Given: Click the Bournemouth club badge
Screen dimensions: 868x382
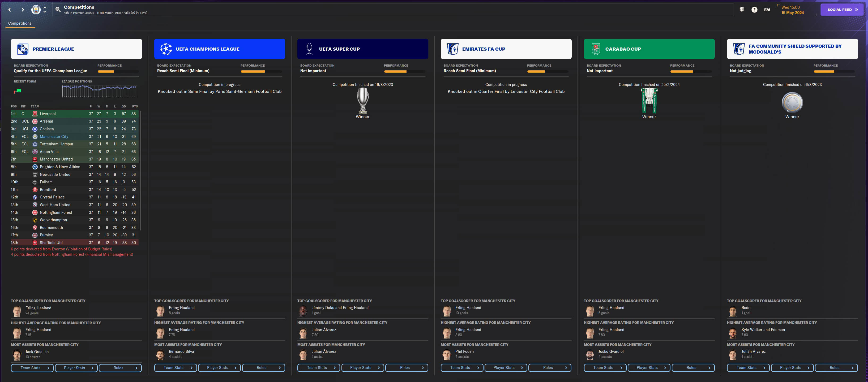Looking at the screenshot, I should click(x=35, y=228).
